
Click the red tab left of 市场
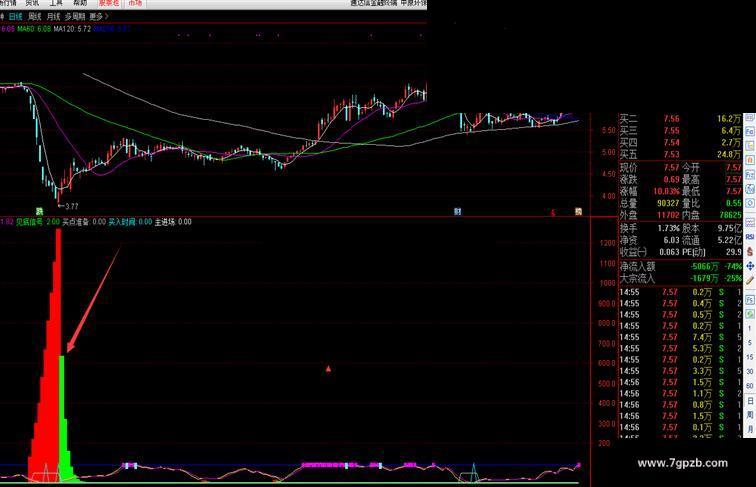coord(109,3)
